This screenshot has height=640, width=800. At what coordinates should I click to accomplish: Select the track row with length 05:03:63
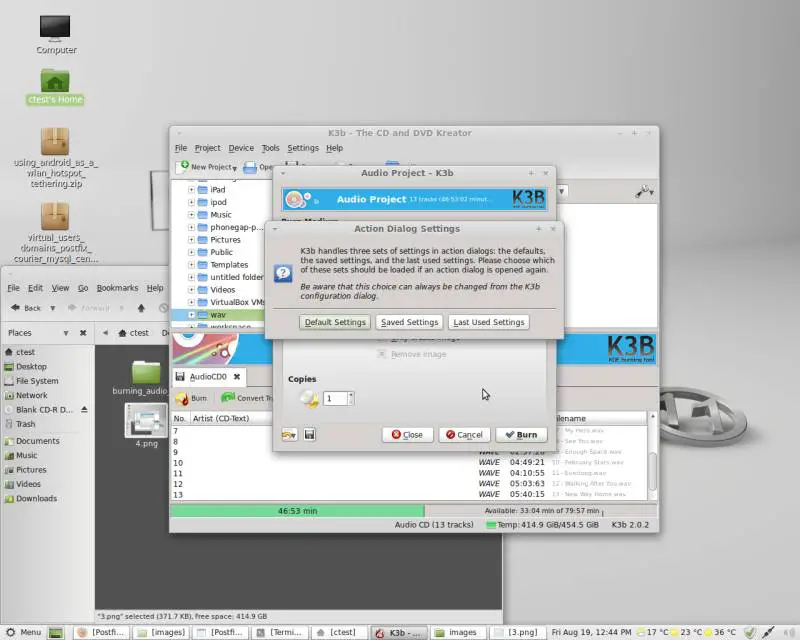coord(410,483)
